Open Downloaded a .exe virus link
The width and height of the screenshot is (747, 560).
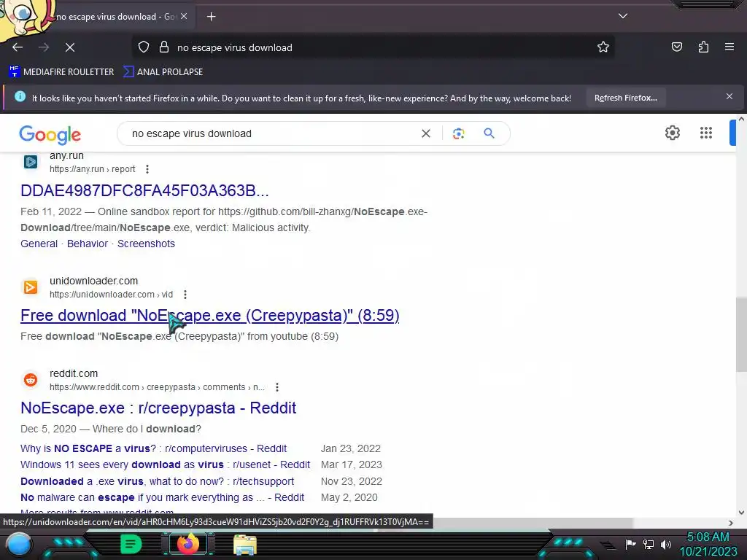pyautogui.click(x=158, y=481)
